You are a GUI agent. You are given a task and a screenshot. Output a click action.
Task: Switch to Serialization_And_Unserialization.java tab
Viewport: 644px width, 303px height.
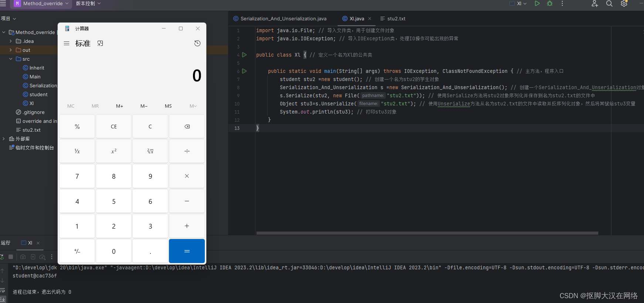pos(280,18)
